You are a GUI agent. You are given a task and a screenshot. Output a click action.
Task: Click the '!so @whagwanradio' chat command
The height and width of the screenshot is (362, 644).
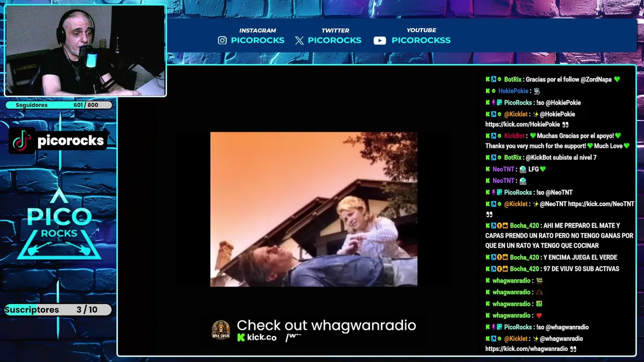(562, 327)
